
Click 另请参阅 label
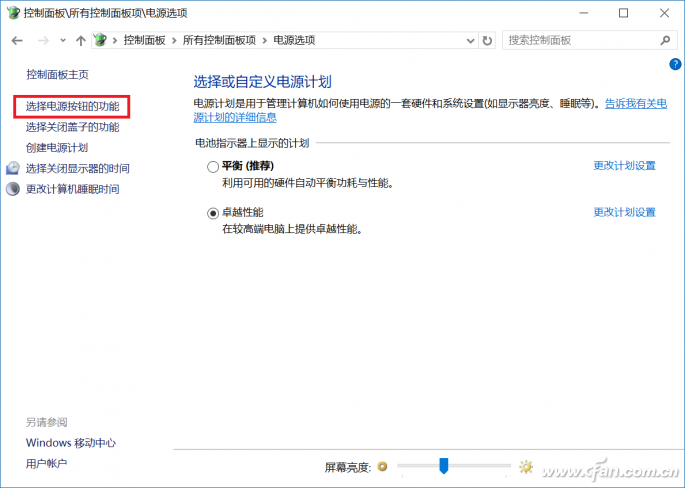click(47, 422)
